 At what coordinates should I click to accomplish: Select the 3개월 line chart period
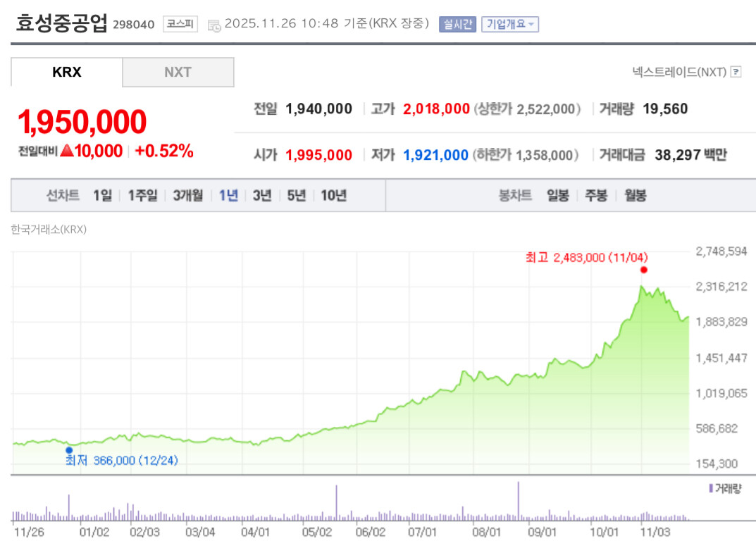coord(187,195)
